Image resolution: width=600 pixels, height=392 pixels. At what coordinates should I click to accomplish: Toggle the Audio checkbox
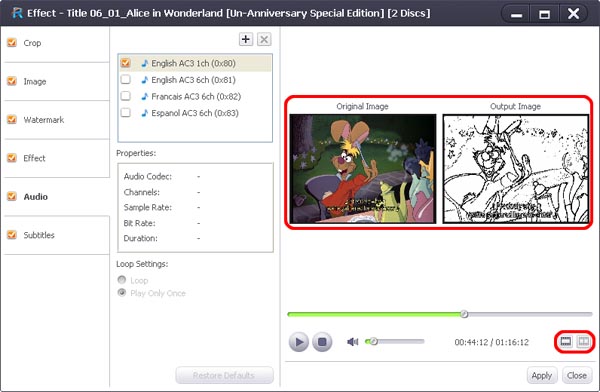coord(12,196)
